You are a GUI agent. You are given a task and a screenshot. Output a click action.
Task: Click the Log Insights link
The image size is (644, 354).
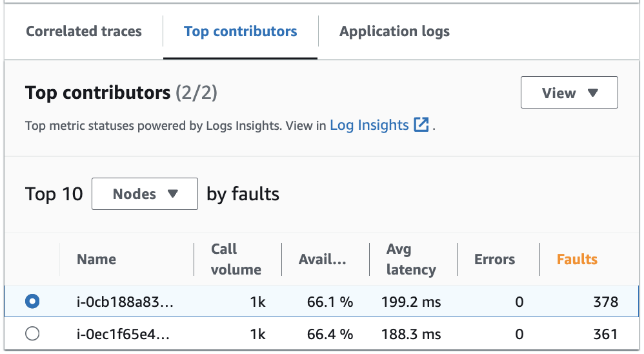click(x=369, y=125)
